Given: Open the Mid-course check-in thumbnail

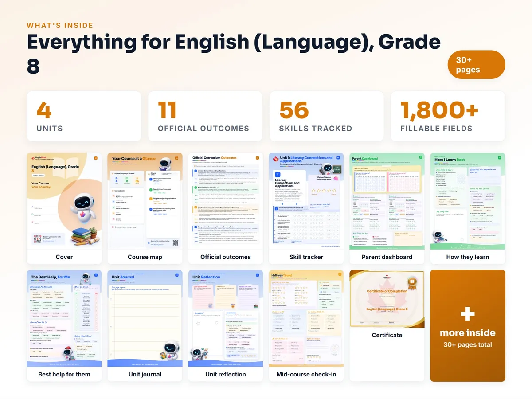Looking at the screenshot, I should pyautogui.click(x=306, y=319).
